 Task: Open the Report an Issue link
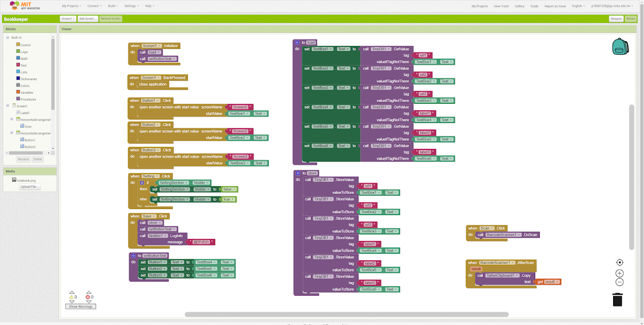(555, 6)
